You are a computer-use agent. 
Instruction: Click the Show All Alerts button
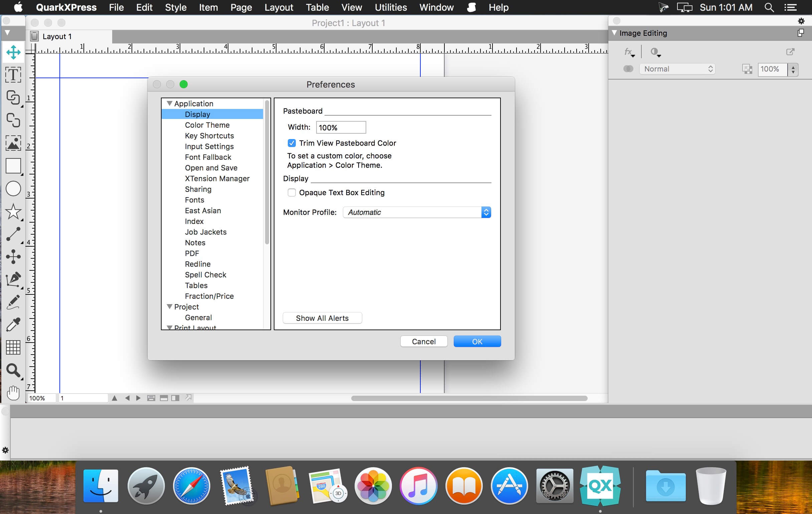pos(322,318)
